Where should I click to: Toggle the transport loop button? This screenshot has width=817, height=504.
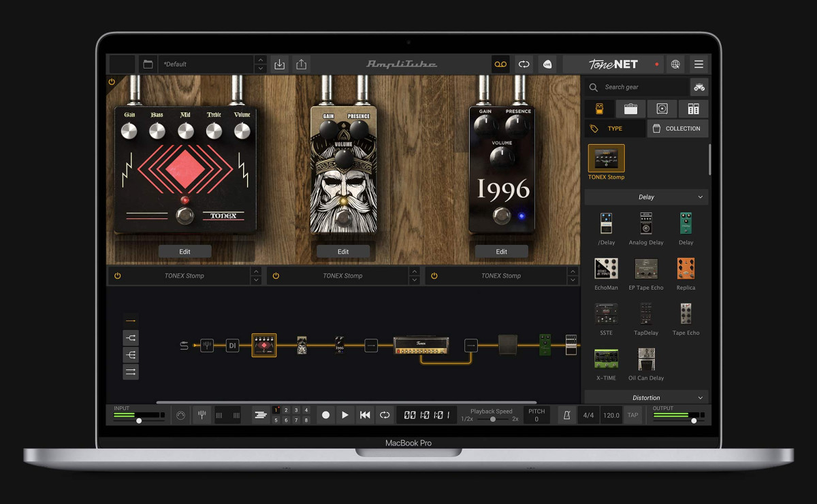point(385,415)
